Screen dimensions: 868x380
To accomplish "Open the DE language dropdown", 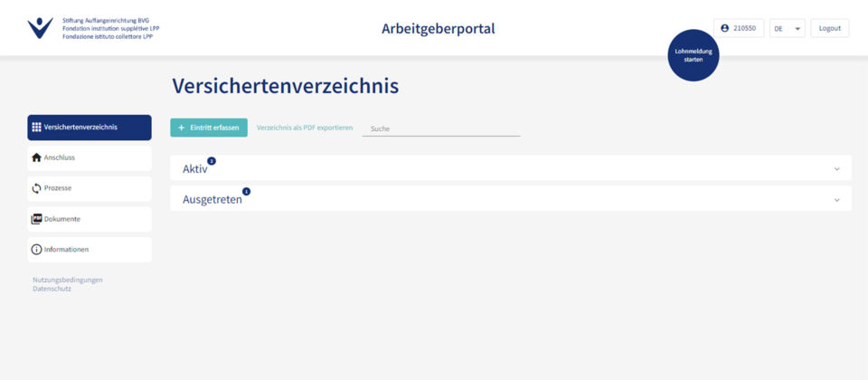I will (x=787, y=29).
